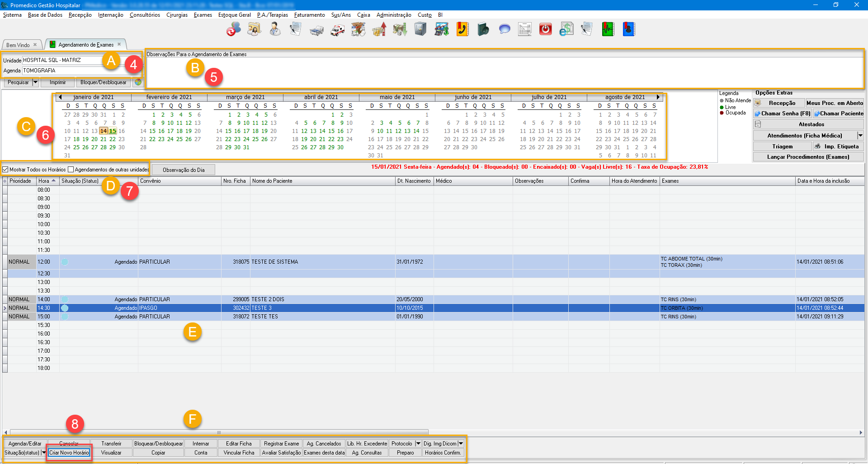Expand Atendimentos (Ficha Médica) dropdown arrow
This screenshot has width=868, height=464.
(860, 135)
